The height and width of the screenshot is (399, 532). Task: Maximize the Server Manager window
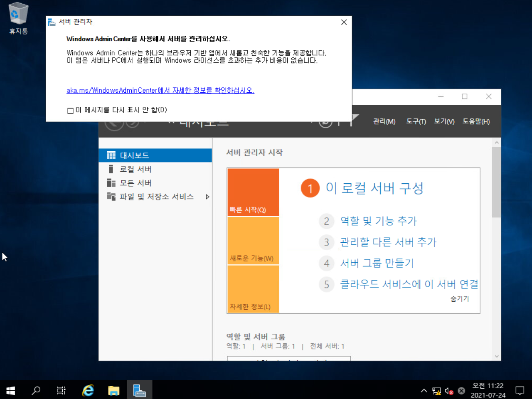(x=465, y=96)
